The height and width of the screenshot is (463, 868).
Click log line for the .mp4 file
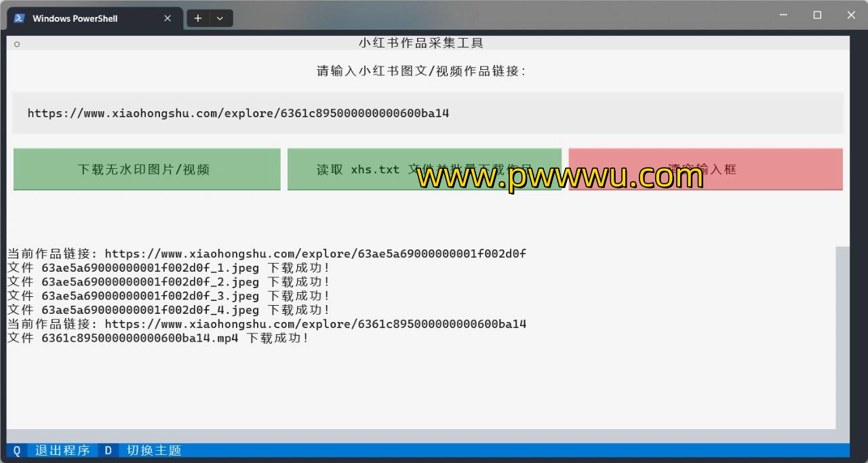[x=158, y=338]
